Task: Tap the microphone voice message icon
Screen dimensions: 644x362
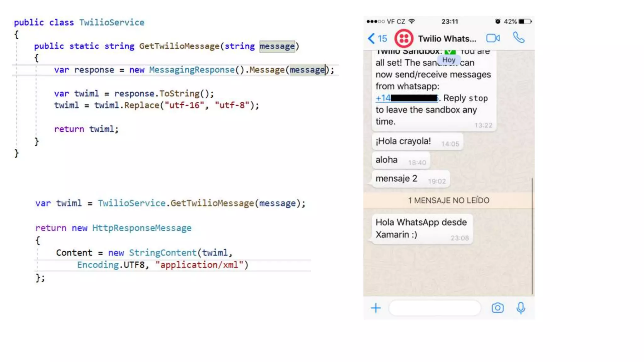Action: (x=521, y=308)
